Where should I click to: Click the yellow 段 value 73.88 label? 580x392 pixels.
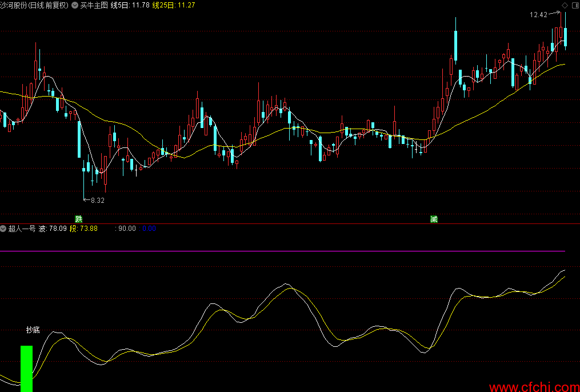(83, 229)
